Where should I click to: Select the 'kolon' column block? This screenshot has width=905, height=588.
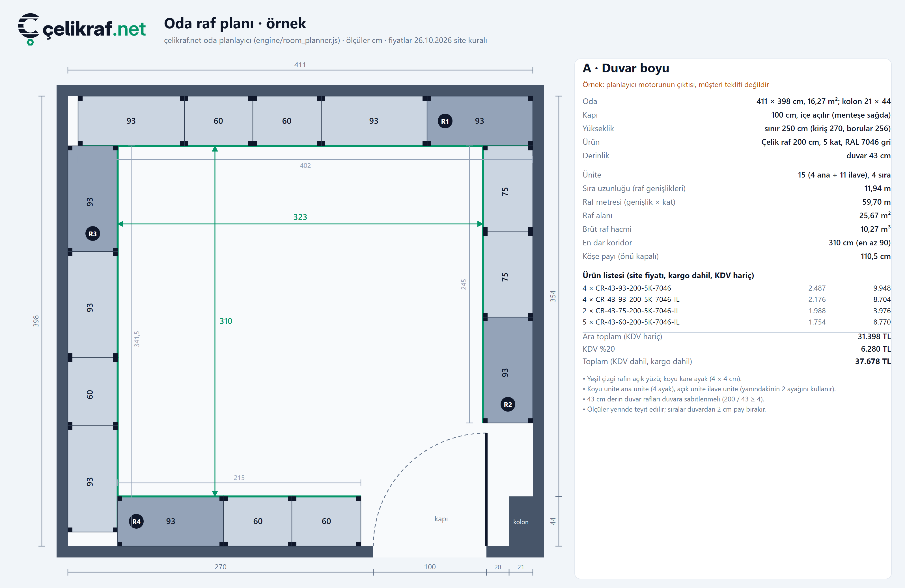click(521, 522)
